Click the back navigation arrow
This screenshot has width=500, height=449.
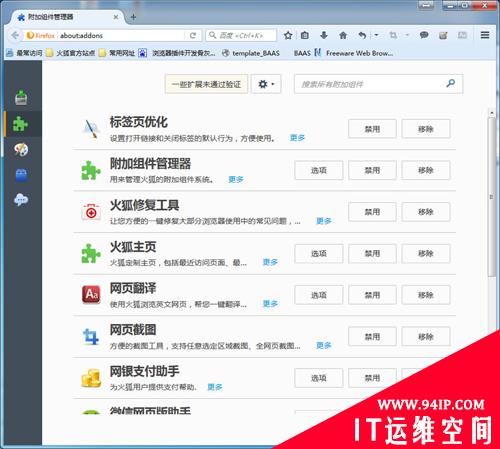(x=15, y=35)
